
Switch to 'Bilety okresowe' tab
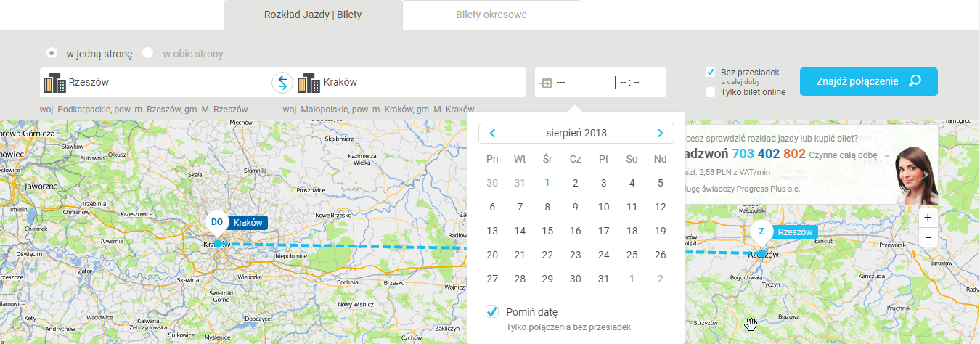tap(491, 15)
